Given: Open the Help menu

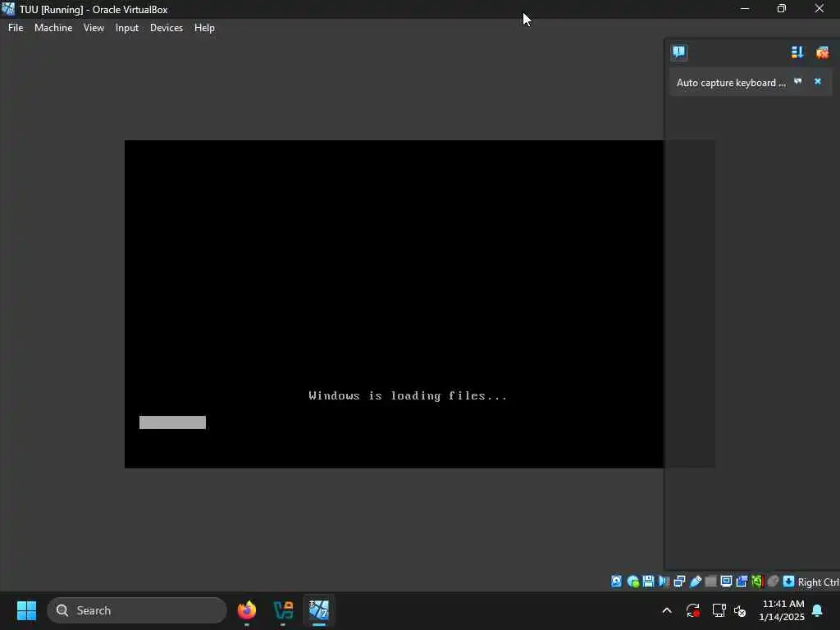Looking at the screenshot, I should pos(204,28).
